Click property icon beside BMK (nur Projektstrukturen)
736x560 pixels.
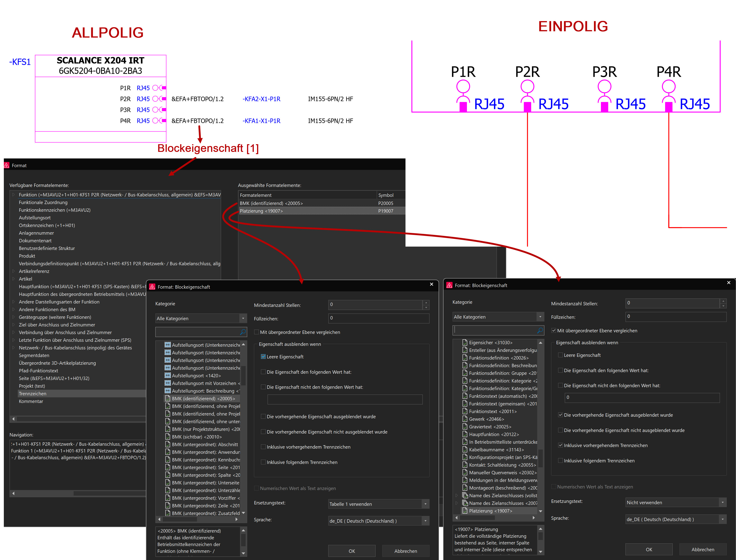[168, 429]
